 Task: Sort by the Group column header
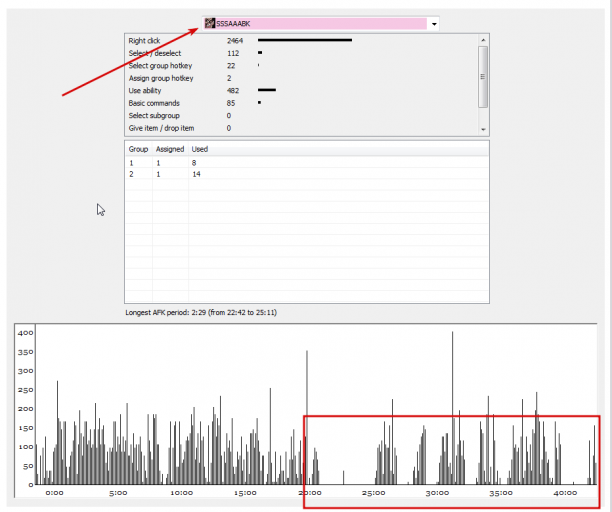139,149
